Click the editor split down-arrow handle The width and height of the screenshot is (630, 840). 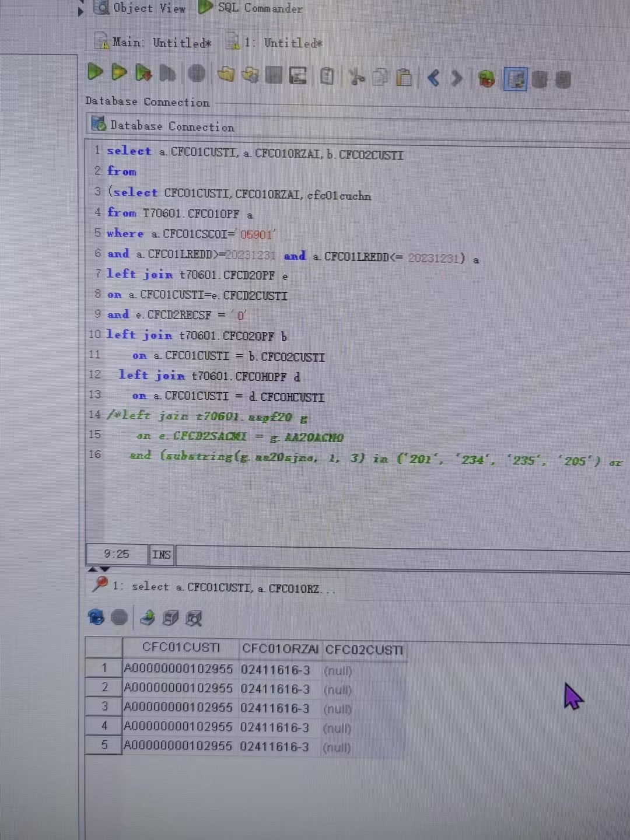[104, 569]
